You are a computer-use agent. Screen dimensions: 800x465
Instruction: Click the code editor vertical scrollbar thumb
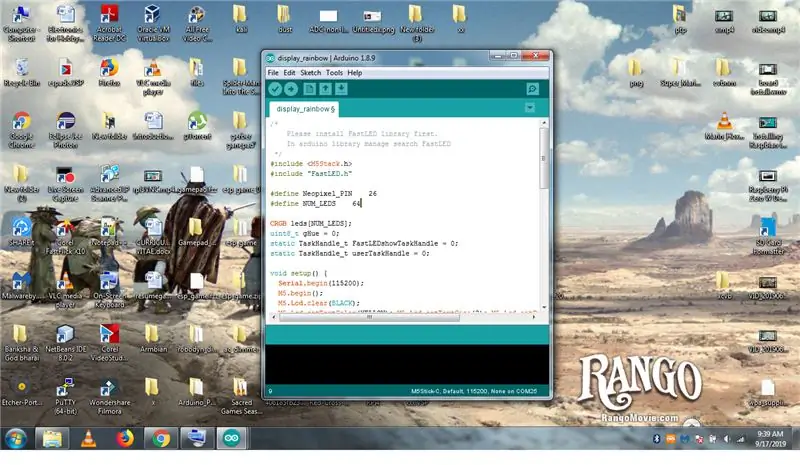544,158
